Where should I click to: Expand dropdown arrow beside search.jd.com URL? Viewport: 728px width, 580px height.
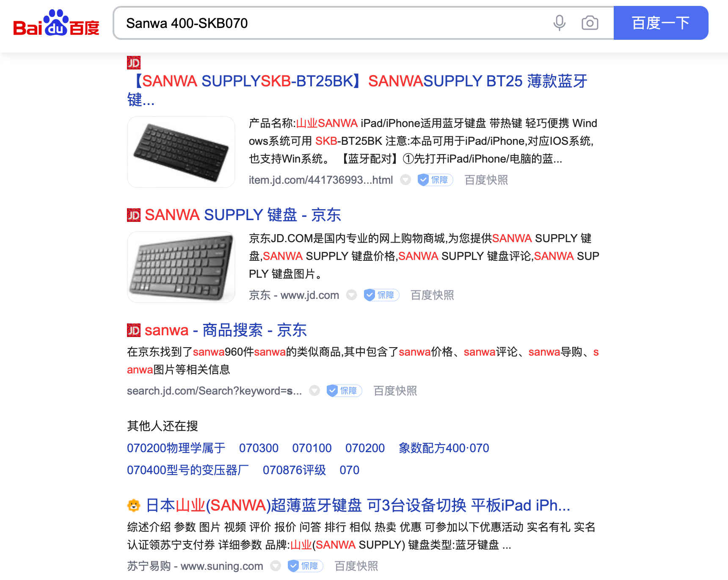(314, 391)
